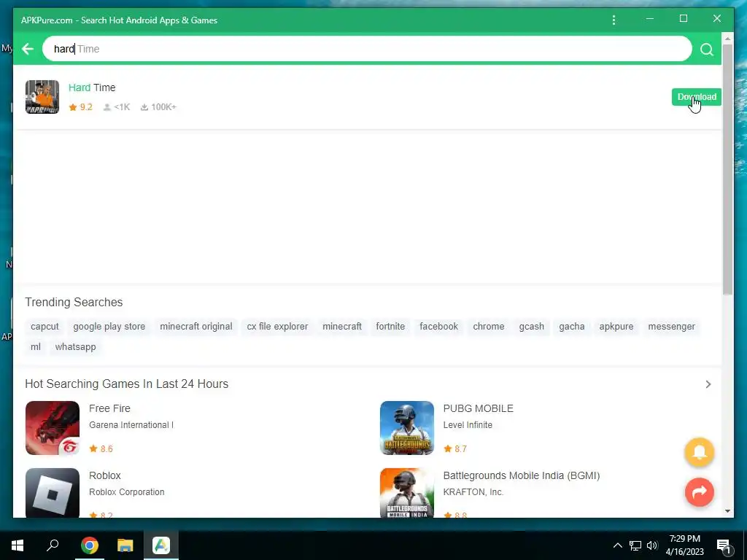The image size is (747, 560).
Task: Click the taskbar clock showing 7:29 PM
Action: [x=684, y=545]
